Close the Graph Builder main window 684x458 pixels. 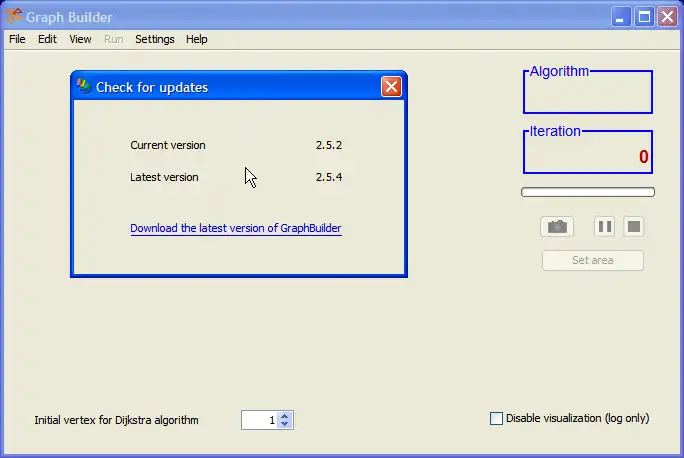click(x=667, y=17)
